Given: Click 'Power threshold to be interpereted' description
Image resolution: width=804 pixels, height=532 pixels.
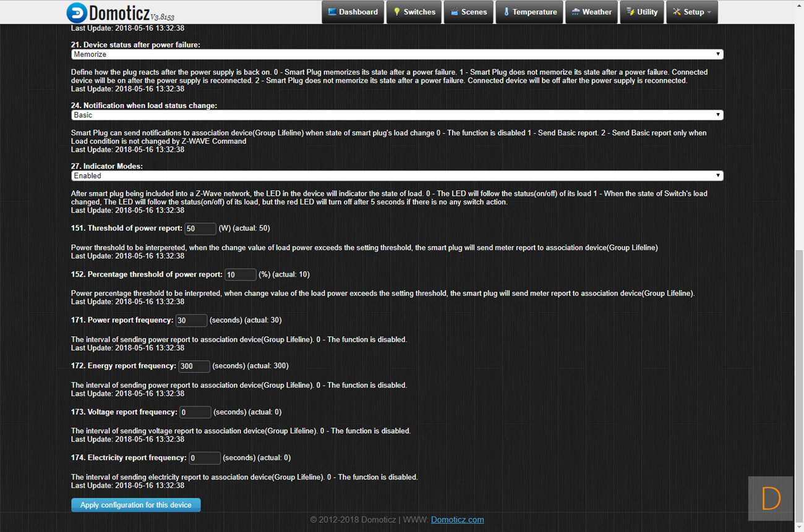Looking at the screenshot, I should (x=364, y=248).
